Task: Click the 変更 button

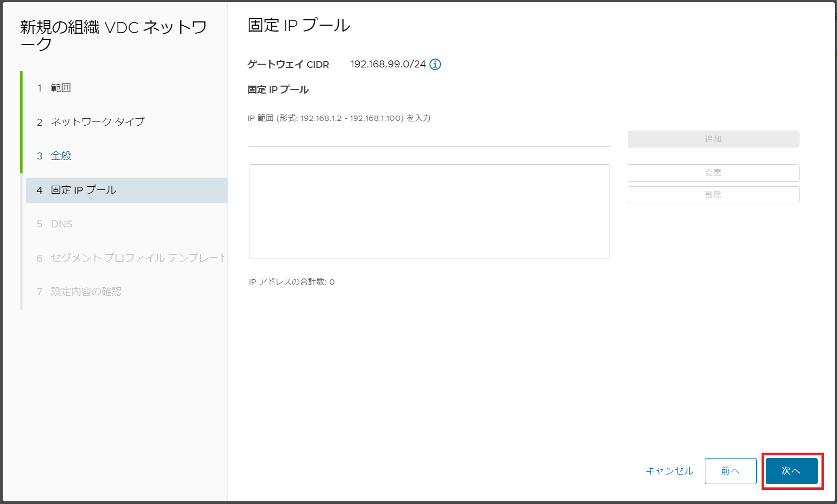Action: [713, 172]
